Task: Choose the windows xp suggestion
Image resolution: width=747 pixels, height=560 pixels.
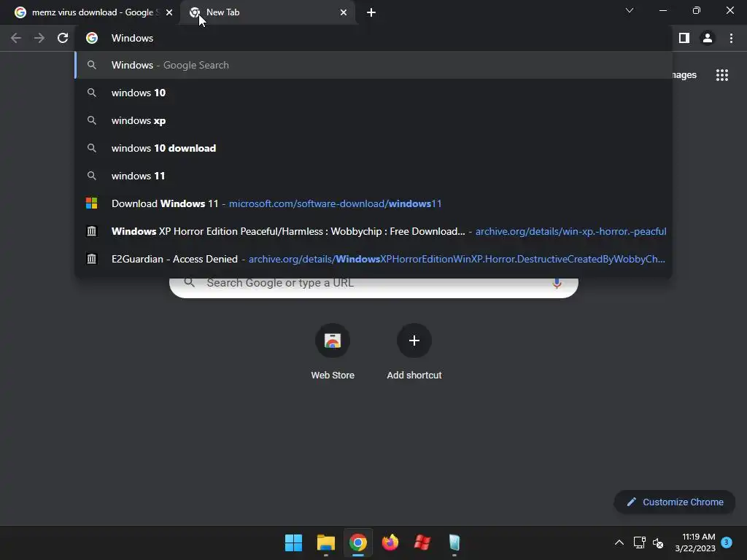Action: [x=373, y=120]
